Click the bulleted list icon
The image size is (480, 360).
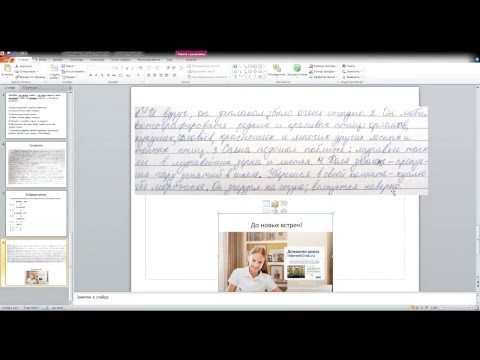coord(149,68)
